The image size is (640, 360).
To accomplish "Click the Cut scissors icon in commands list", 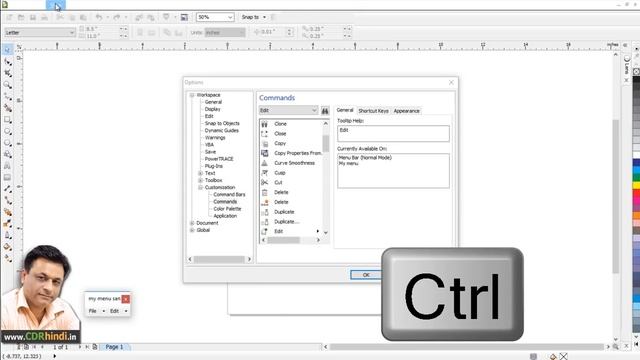I will pyautogui.click(x=264, y=182).
